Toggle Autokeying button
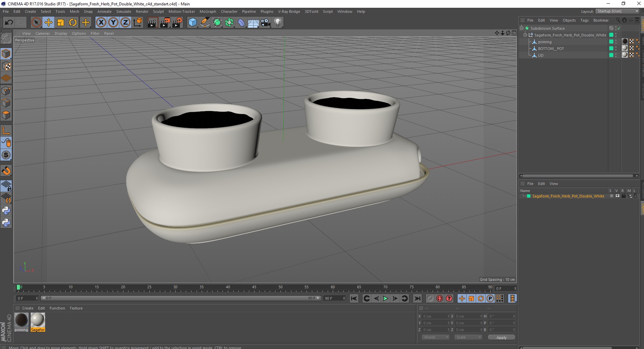644x349 pixels. click(x=440, y=298)
